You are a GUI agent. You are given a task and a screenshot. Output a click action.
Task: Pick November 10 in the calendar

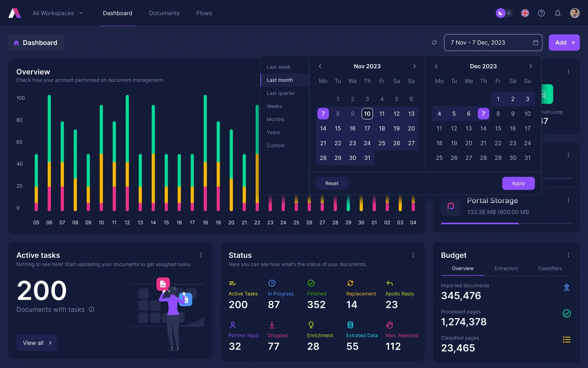tap(367, 114)
